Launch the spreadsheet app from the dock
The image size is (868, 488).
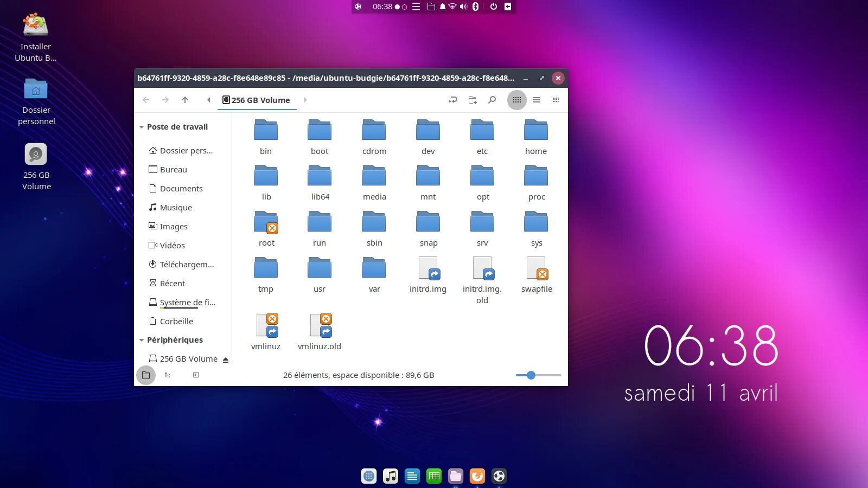[x=434, y=476]
